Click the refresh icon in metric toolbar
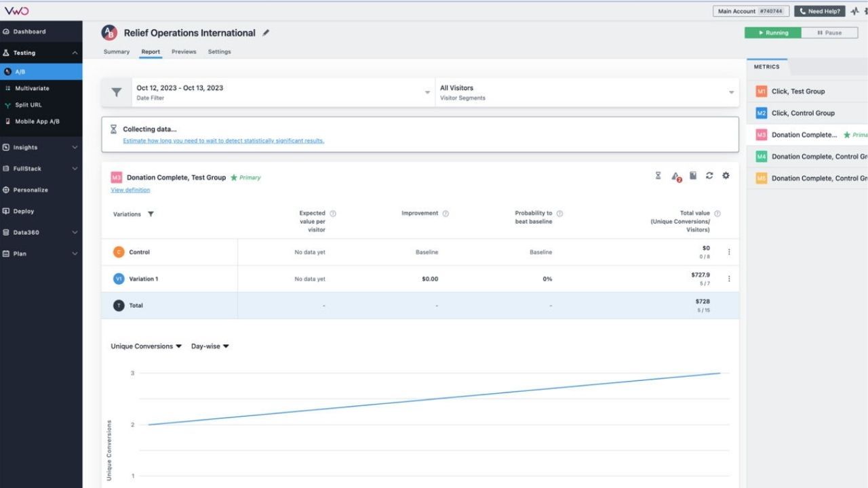Image resolution: width=868 pixels, height=488 pixels. [709, 176]
